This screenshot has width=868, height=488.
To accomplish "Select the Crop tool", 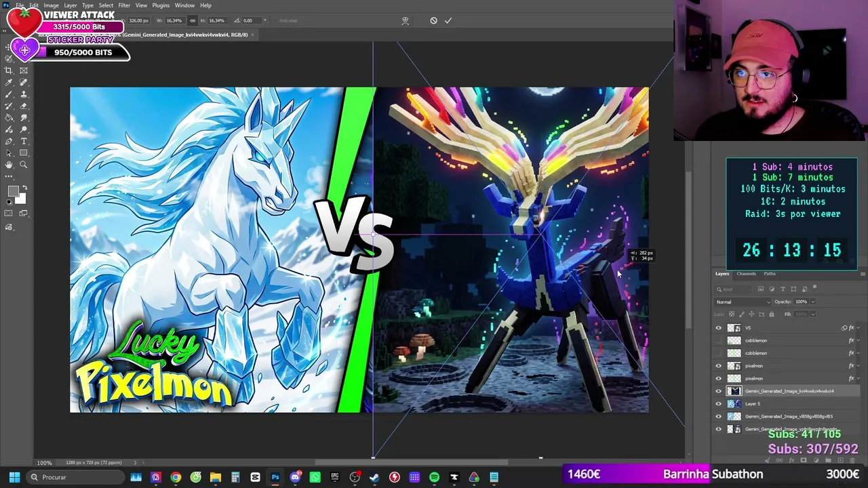I will tap(9, 70).
